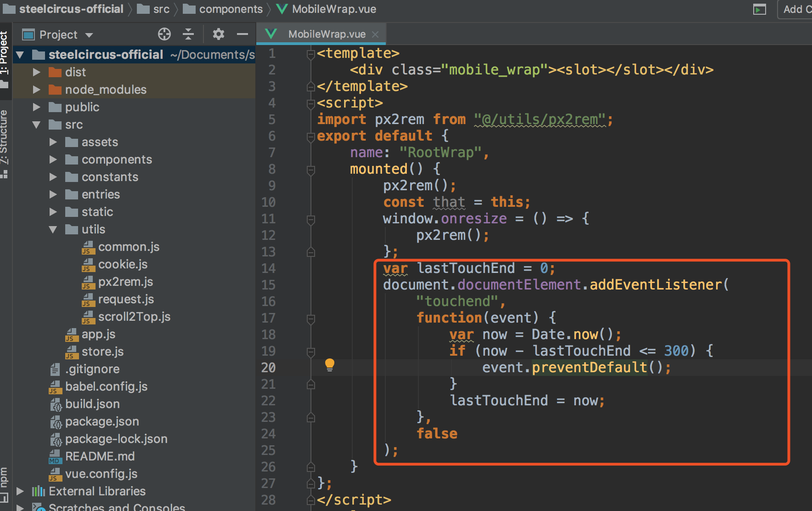Screen dimensions: 812x511
Task: Expand the dist folder
Action: (37, 72)
